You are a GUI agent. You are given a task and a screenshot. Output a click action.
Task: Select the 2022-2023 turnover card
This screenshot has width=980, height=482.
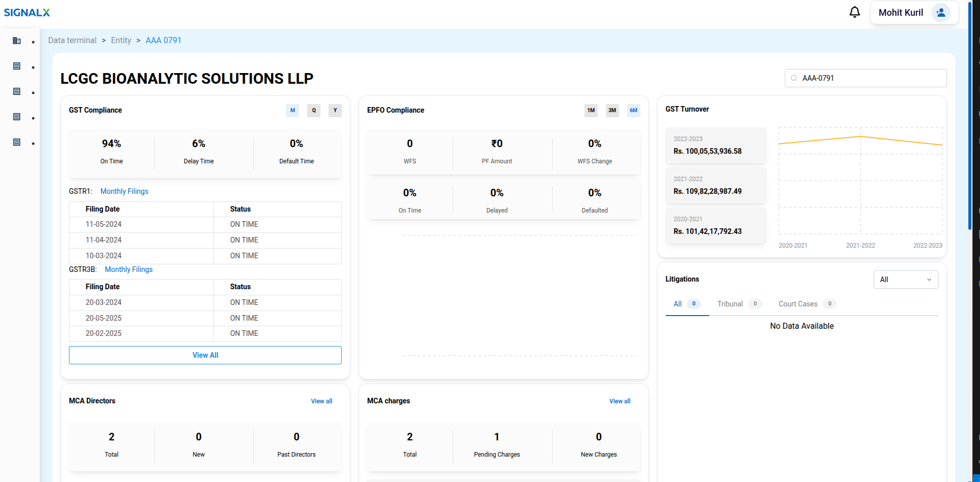[x=716, y=146]
